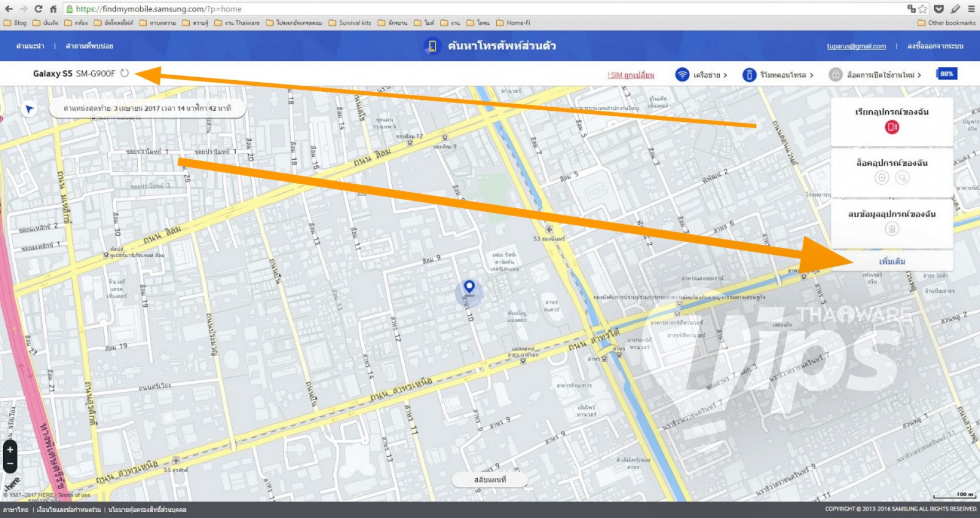980x518 pixels.
Task: Click the second lock device icon with padlock
Action: [x=902, y=178]
